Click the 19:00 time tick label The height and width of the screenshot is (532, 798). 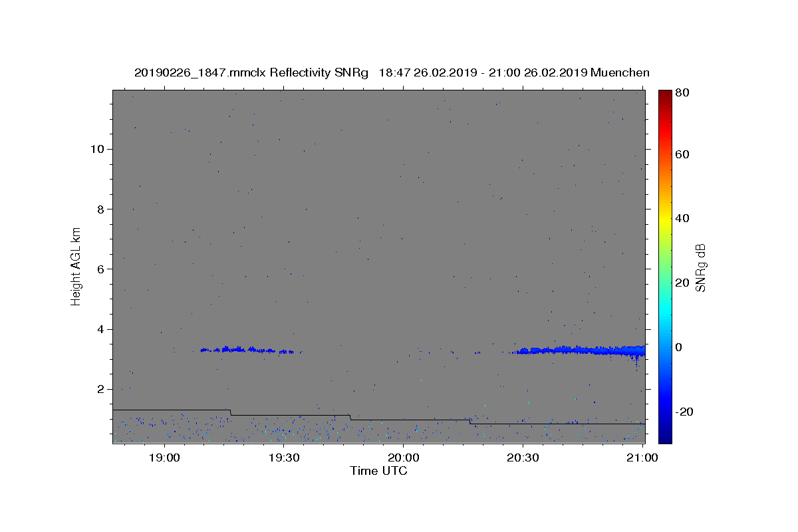164,458
